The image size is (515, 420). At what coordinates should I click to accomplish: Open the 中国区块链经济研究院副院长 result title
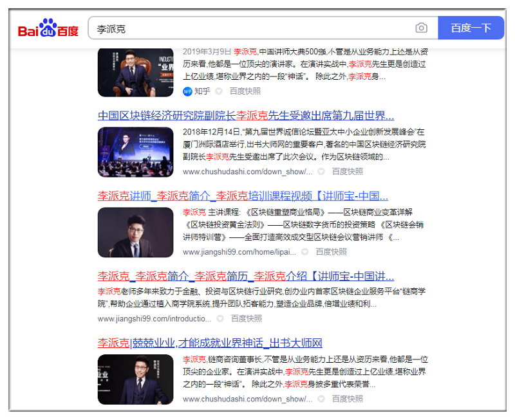pyautogui.click(x=245, y=116)
